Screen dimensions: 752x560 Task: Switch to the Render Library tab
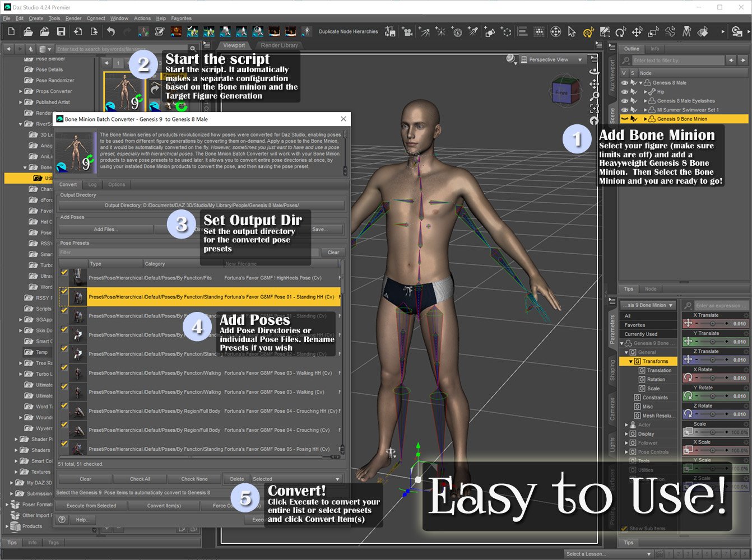pyautogui.click(x=280, y=45)
